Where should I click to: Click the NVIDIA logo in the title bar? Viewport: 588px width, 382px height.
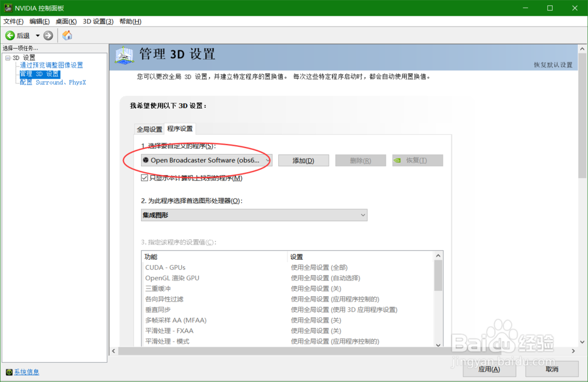(x=8, y=8)
